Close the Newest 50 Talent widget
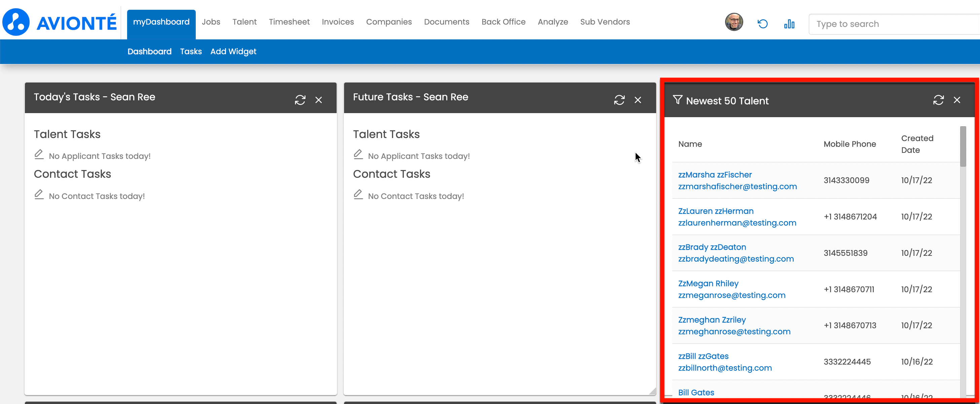The image size is (980, 404). 957,100
